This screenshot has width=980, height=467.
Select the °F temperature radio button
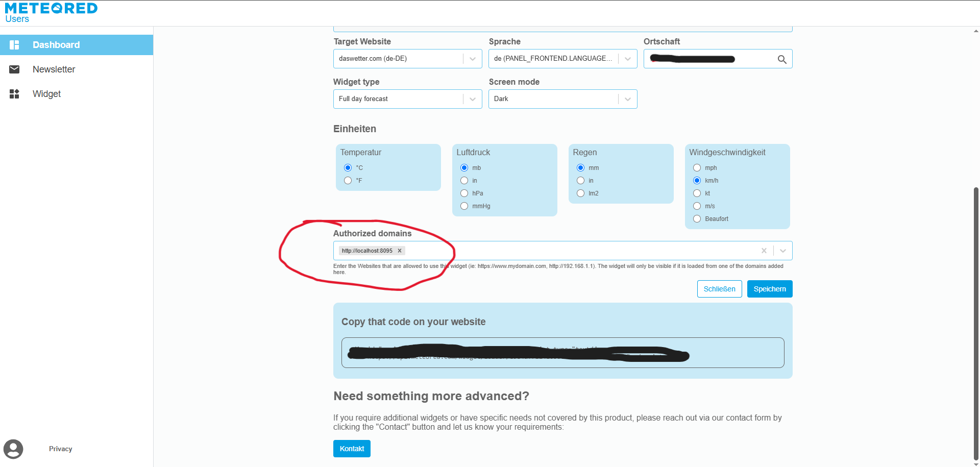pos(348,181)
